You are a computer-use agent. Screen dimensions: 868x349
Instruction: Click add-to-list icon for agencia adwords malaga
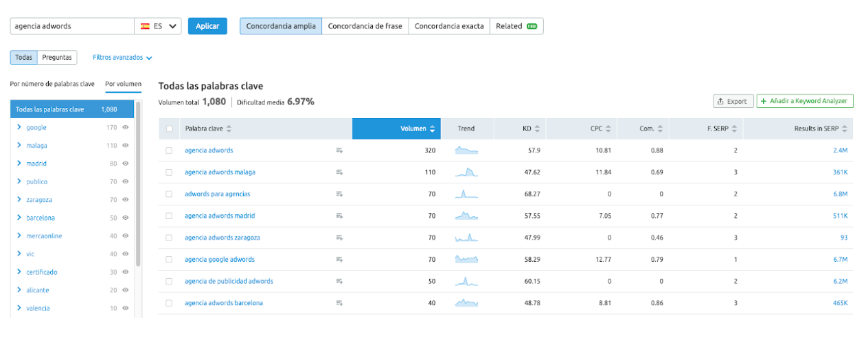[339, 172]
